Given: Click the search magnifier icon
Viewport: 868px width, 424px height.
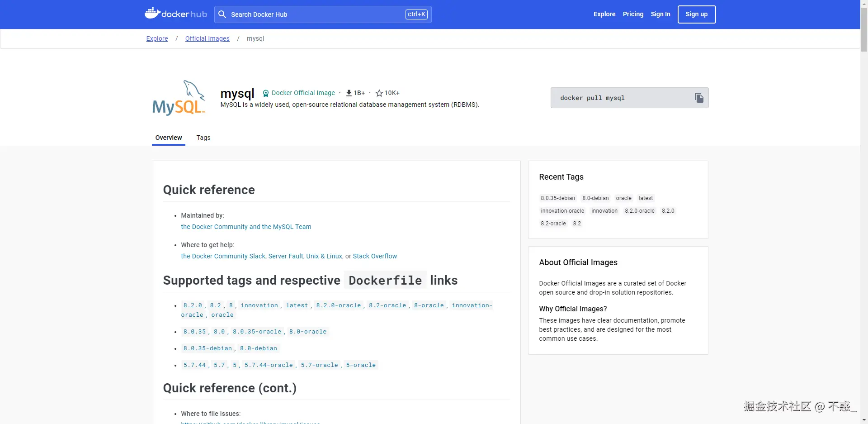Looking at the screenshot, I should [222, 14].
